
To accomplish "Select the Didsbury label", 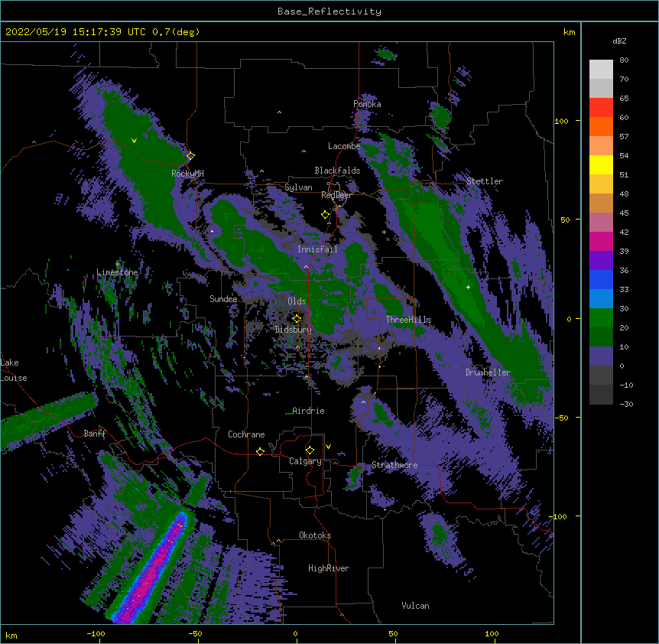I will (293, 330).
